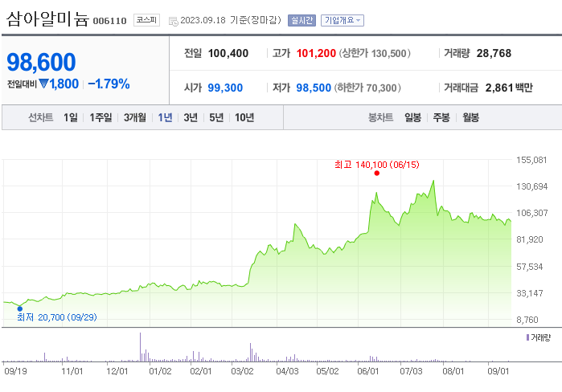Click the purple 거래량 legend marker
Viewport: 562px width, 392px height.
527,337
